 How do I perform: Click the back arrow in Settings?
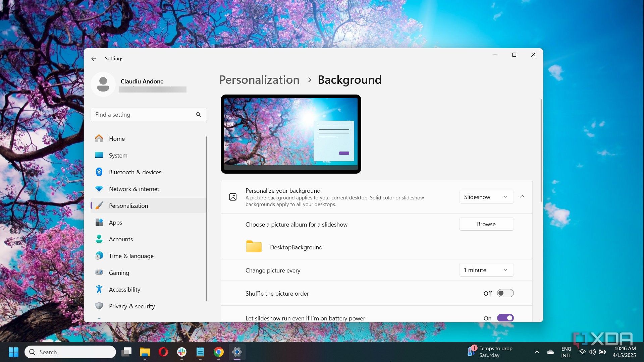click(94, 59)
